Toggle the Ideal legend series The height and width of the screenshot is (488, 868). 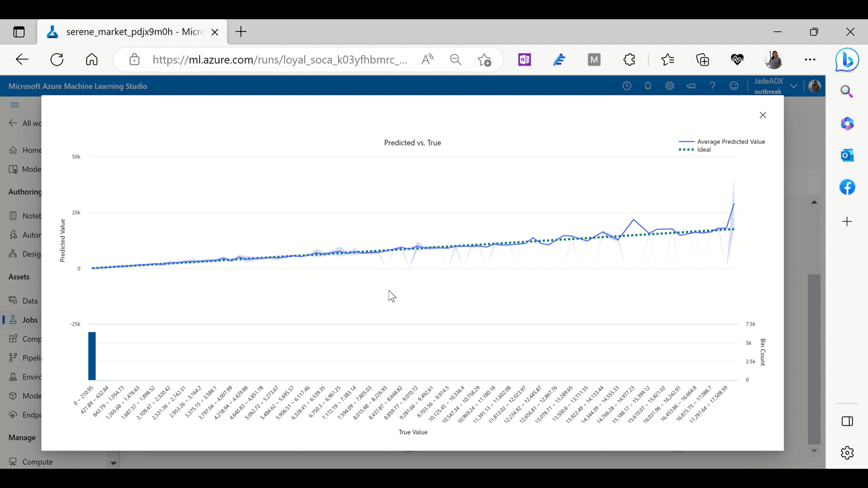704,150
